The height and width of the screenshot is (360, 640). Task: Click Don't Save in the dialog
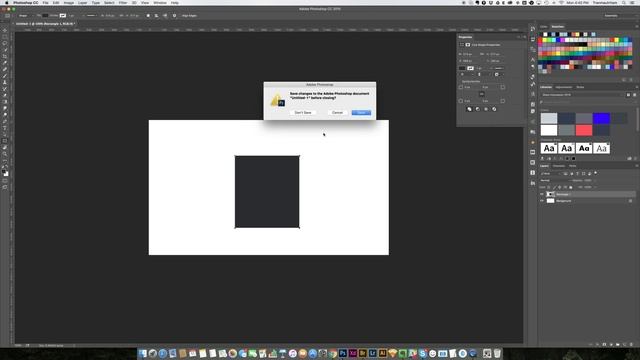[x=303, y=113]
